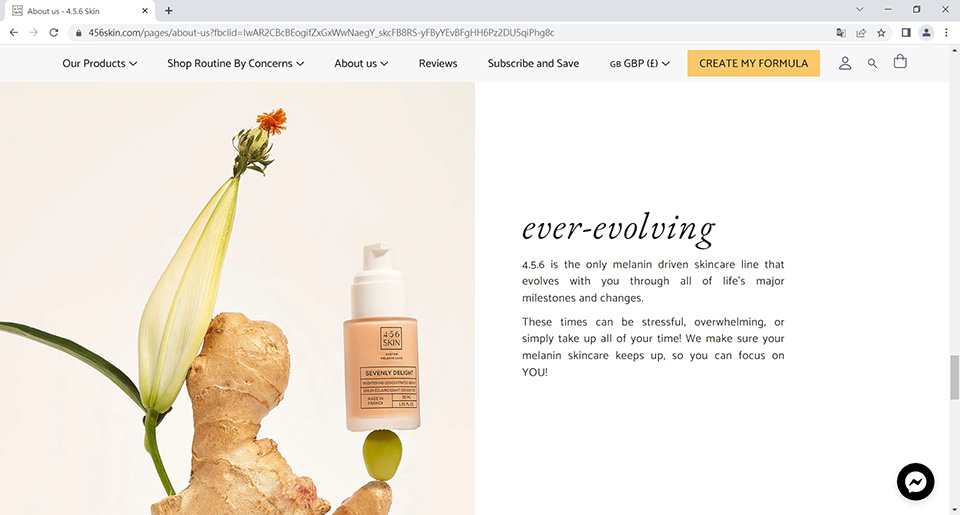
Task: Click the CREATE MY FORMULA button
Action: 754,63
